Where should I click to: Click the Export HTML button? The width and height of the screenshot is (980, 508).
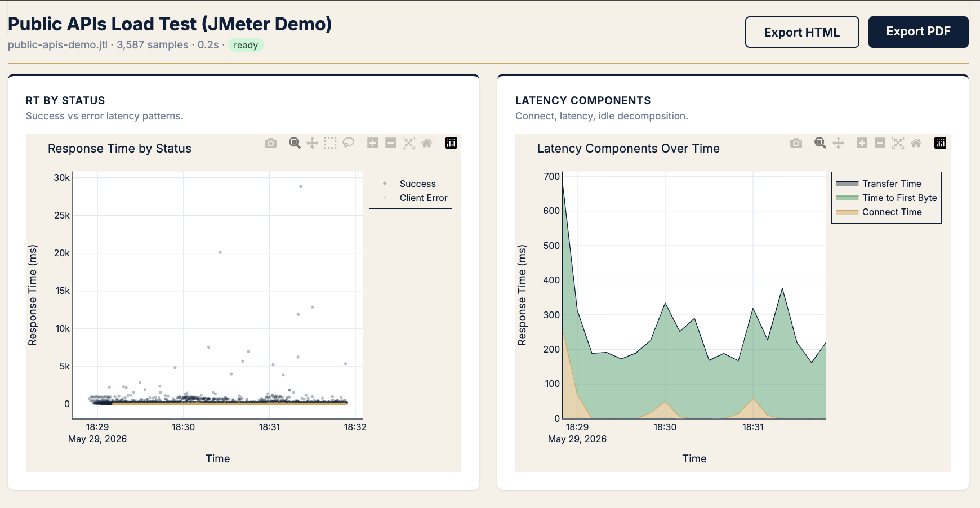point(802,32)
